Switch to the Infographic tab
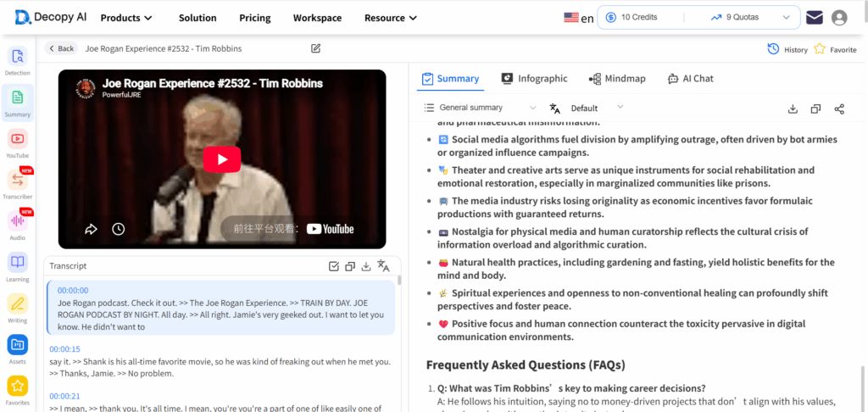Image resolution: width=868 pixels, height=412 pixels. pyautogui.click(x=534, y=79)
